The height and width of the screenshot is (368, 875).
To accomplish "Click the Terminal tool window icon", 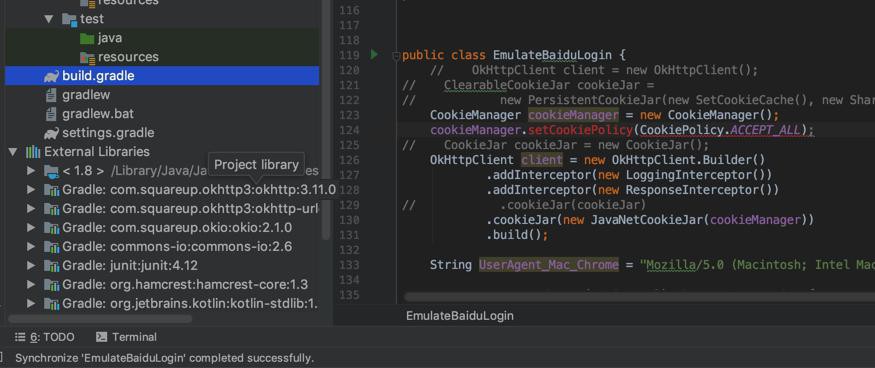I will click(x=102, y=337).
